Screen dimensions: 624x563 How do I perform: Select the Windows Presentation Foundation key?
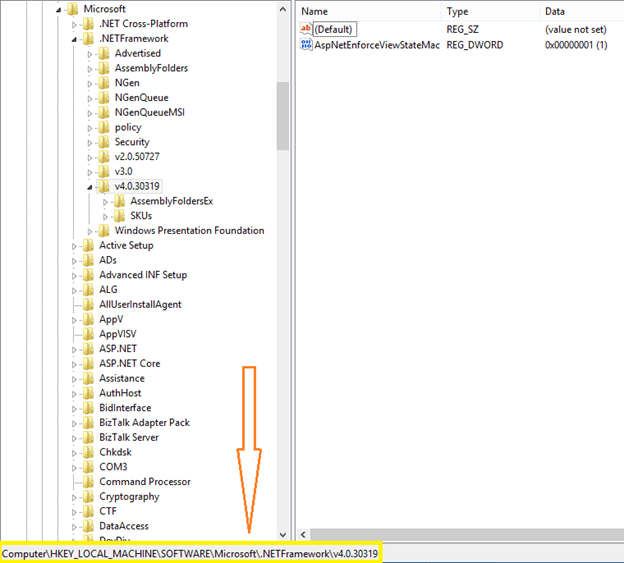click(189, 231)
